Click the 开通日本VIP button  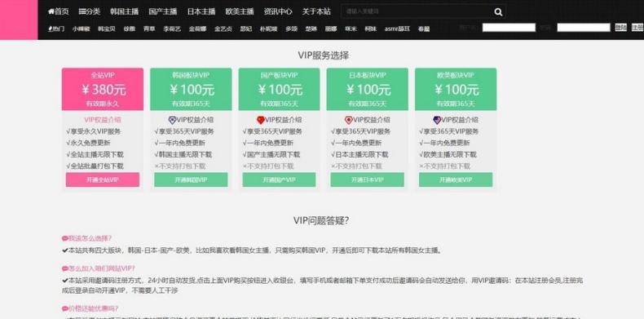click(x=367, y=179)
